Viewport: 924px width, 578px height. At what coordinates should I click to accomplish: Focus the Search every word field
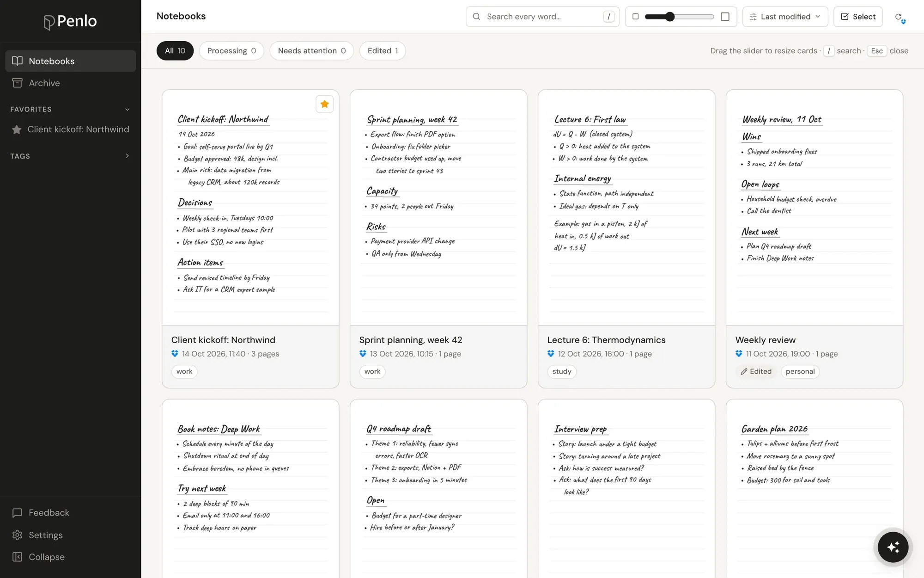(542, 17)
